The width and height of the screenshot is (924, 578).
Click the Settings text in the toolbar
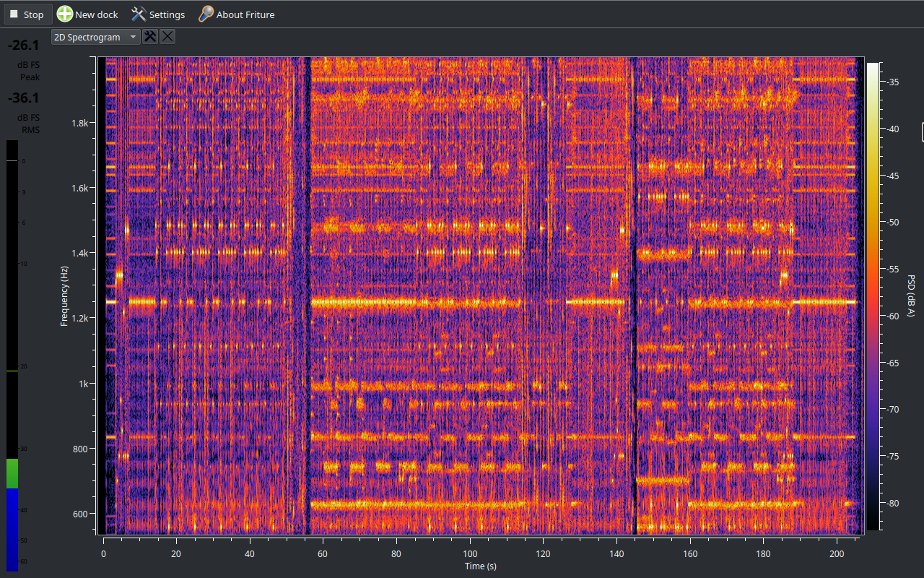pos(167,14)
